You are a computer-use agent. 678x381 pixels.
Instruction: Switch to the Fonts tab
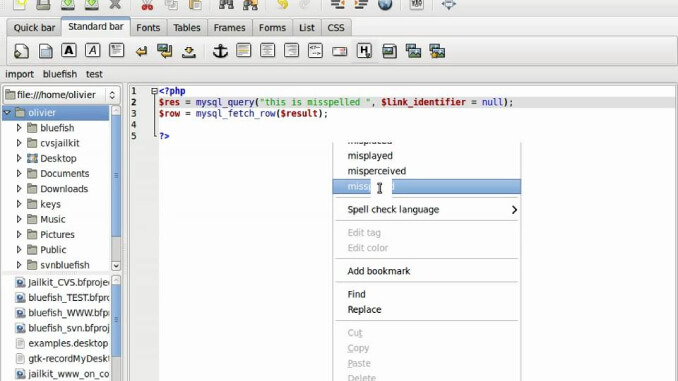click(x=148, y=28)
